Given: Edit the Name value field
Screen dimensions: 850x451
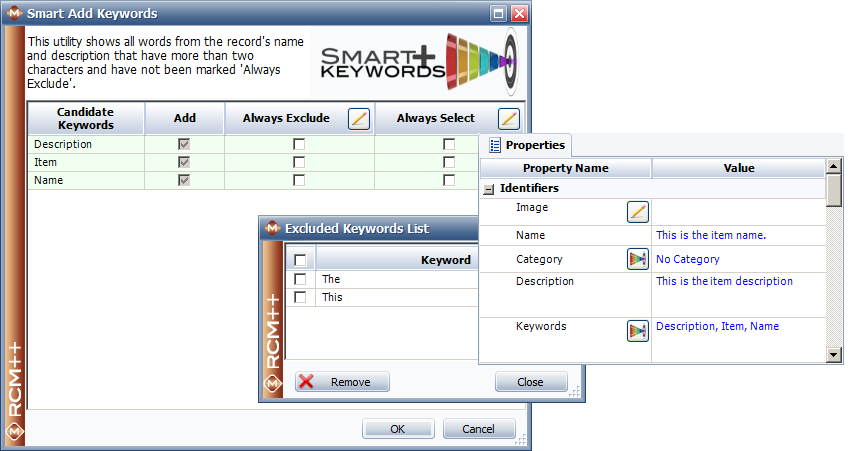Looking at the screenshot, I should coord(738,235).
